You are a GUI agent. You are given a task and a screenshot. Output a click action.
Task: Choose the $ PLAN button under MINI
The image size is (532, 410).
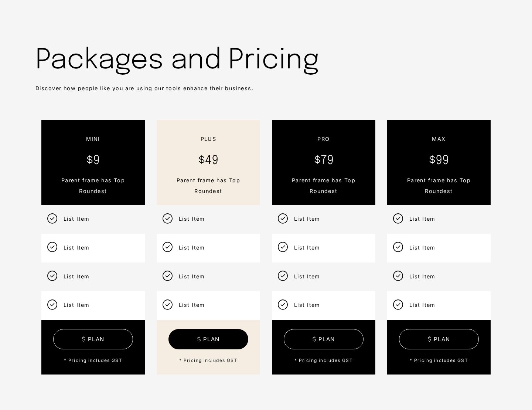pos(93,339)
